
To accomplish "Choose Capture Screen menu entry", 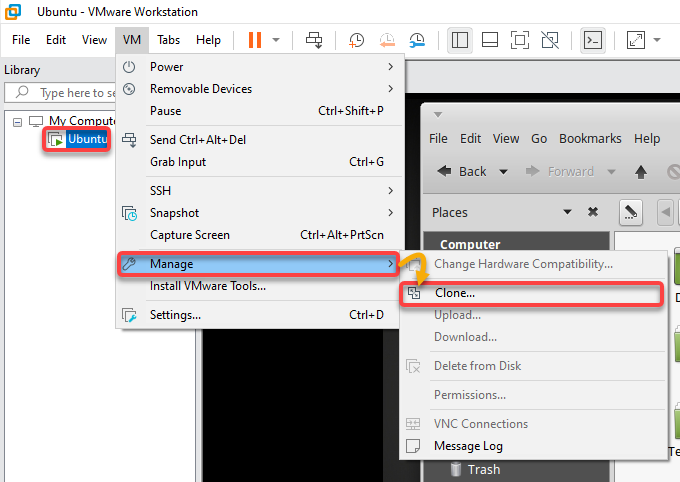I will coord(258,235).
